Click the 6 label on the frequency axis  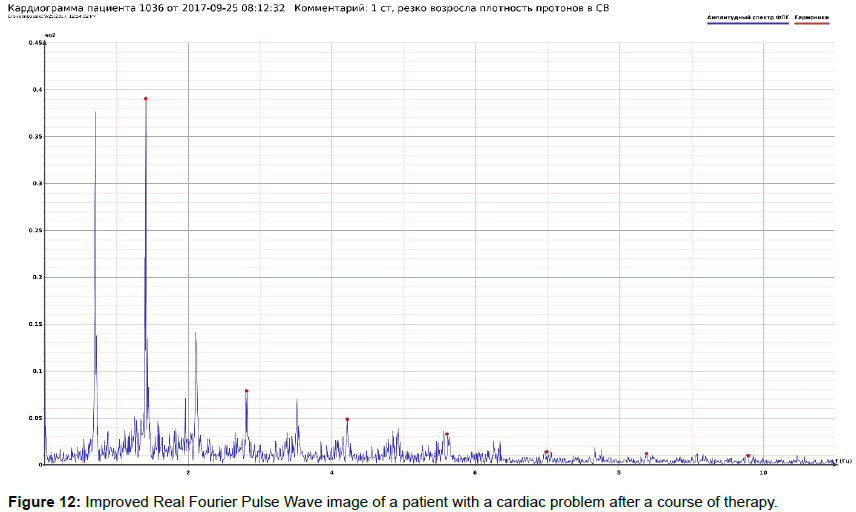pos(476,471)
